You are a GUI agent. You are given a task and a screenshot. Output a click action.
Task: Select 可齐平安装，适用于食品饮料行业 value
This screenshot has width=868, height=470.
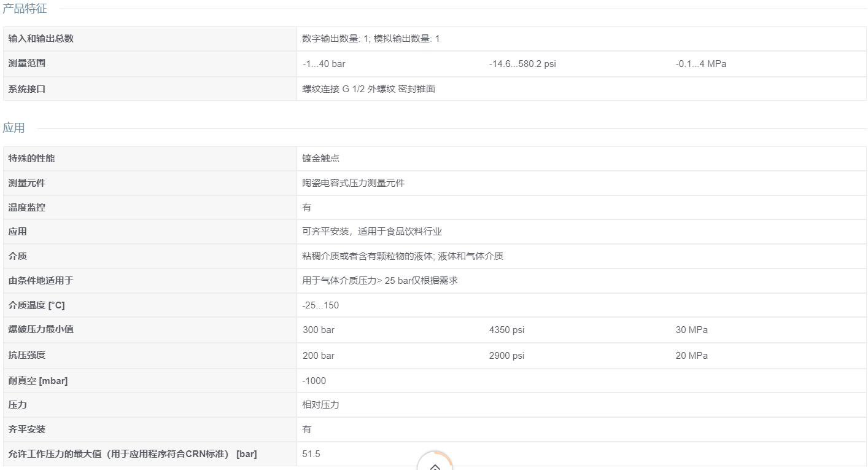(x=372, y=232)
